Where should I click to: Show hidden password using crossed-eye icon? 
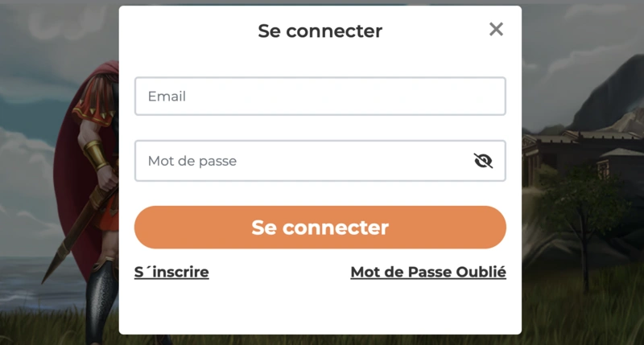pyautogui.click(x=483, y=161)
